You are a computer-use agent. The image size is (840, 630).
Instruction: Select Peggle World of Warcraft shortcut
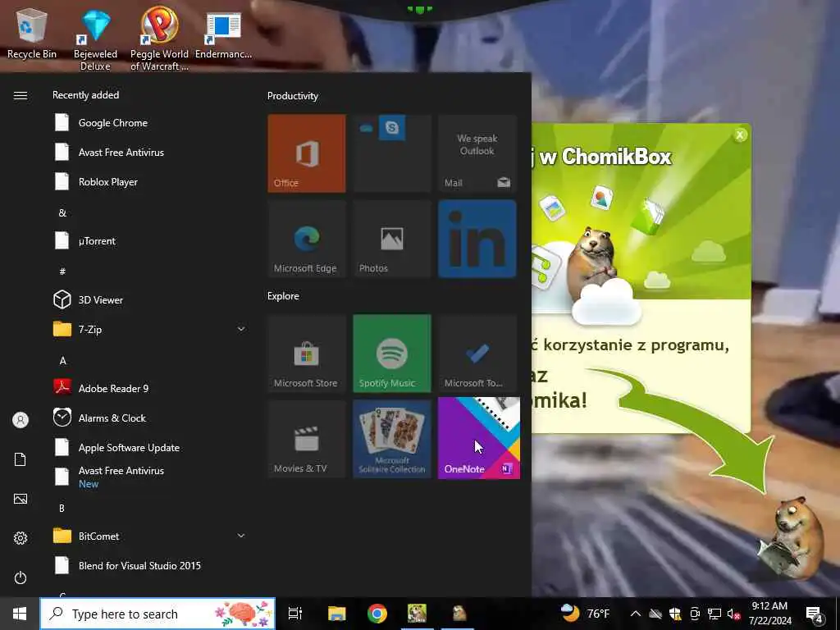click(159, 39)
